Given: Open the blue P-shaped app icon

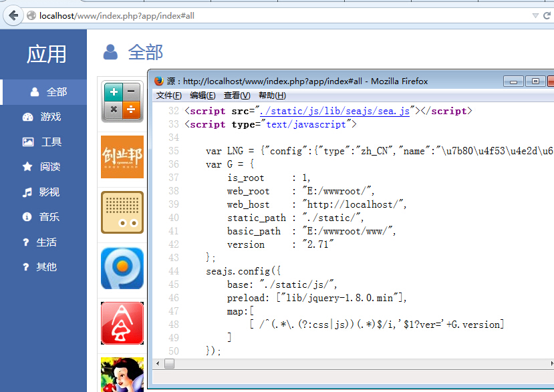Looking at the screenshot, I should (122, 268).
